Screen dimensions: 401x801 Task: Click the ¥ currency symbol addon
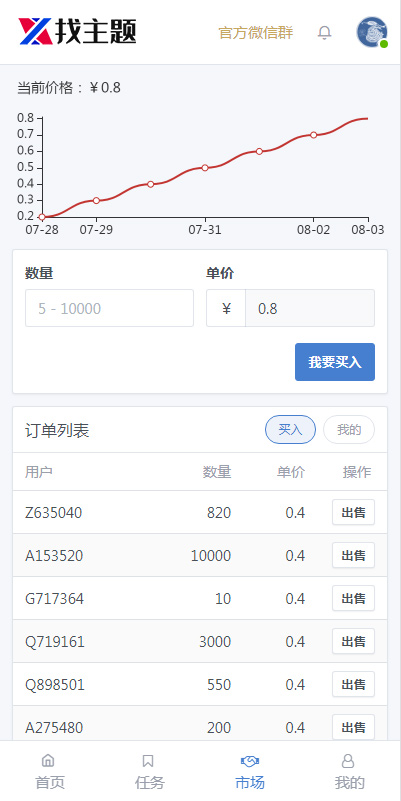tap(226, 308)
